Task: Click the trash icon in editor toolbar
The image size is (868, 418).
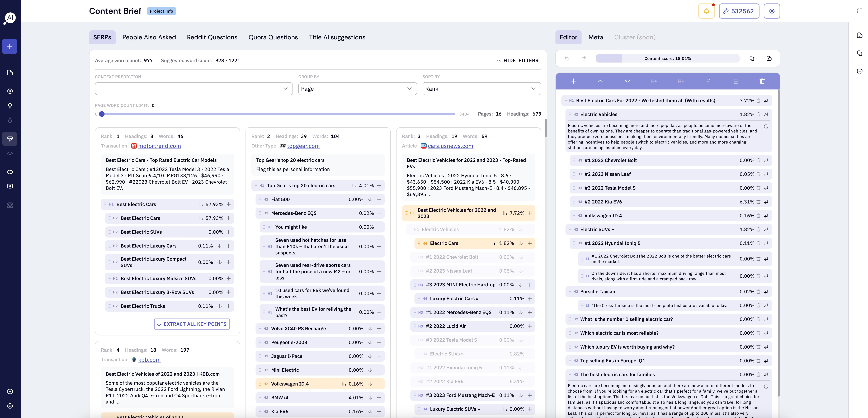Action: point(762,81)
